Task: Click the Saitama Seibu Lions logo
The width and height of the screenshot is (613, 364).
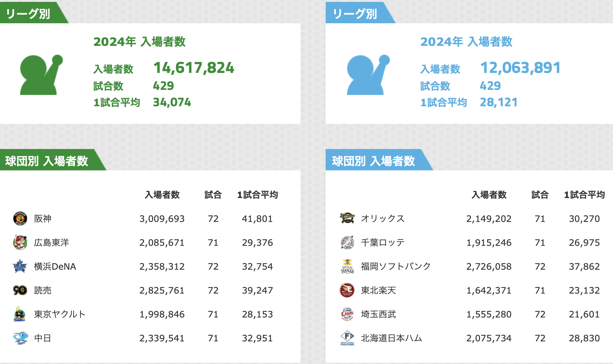Action: (x=347, y=314)
